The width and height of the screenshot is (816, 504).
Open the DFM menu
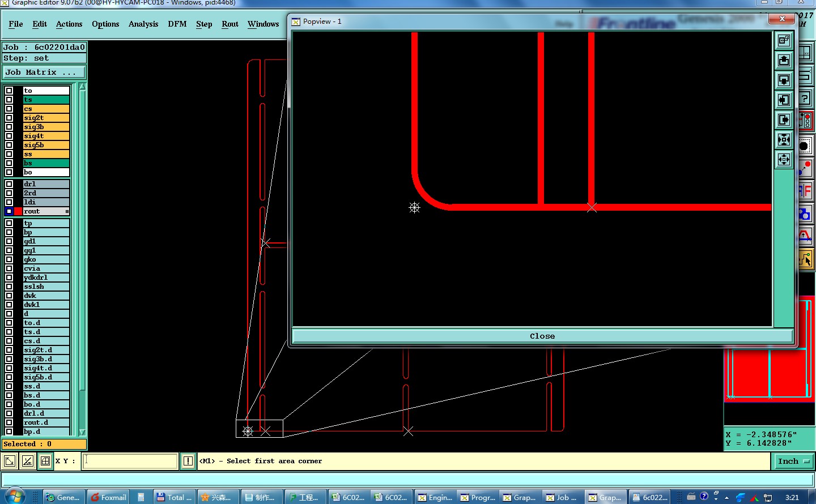(x=177, y=24)
